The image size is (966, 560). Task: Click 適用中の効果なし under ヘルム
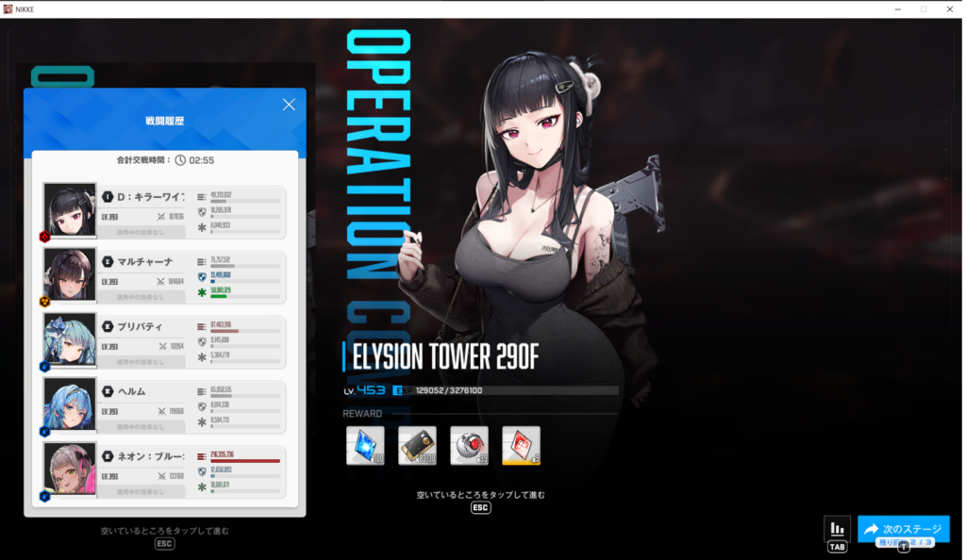point(141,427)
